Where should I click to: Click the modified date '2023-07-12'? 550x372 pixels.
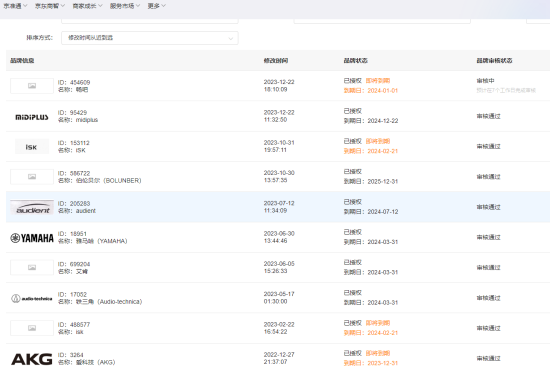pos(279,203)
